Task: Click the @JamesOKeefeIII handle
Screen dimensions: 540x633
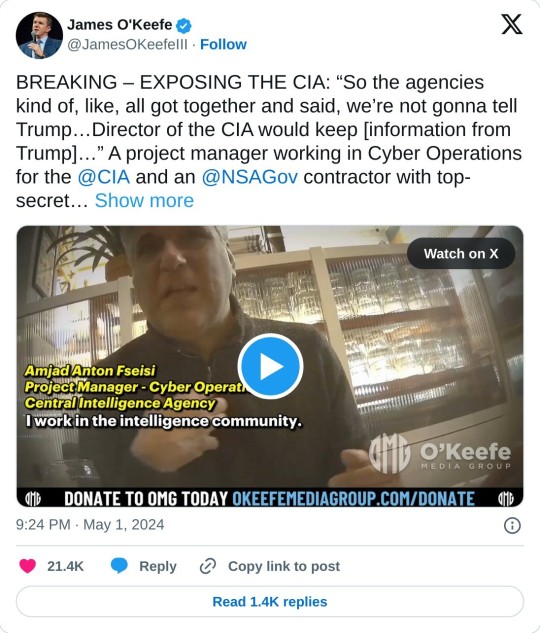Action: point(127,44)
